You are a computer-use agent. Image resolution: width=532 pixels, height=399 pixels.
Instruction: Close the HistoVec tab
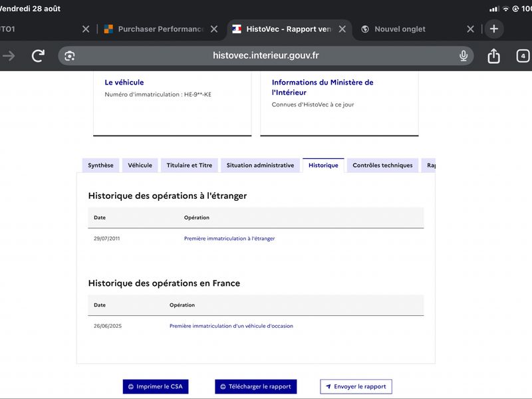342,29
